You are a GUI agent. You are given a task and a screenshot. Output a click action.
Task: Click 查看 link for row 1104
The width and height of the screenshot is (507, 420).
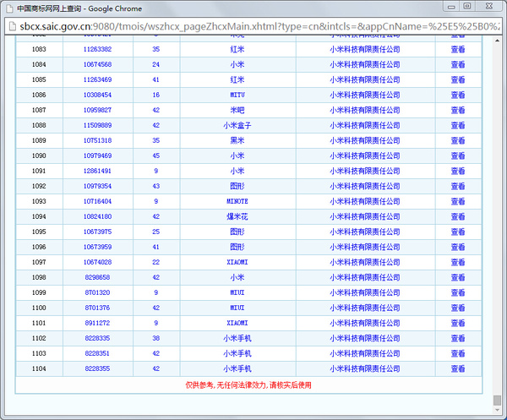(458, 368)
